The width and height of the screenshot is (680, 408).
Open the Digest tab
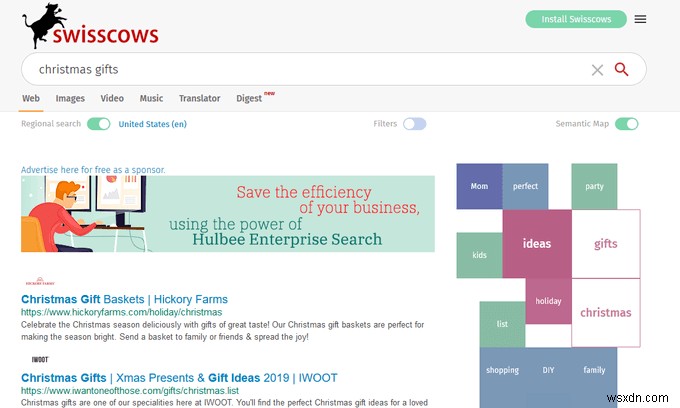(249, 98)
